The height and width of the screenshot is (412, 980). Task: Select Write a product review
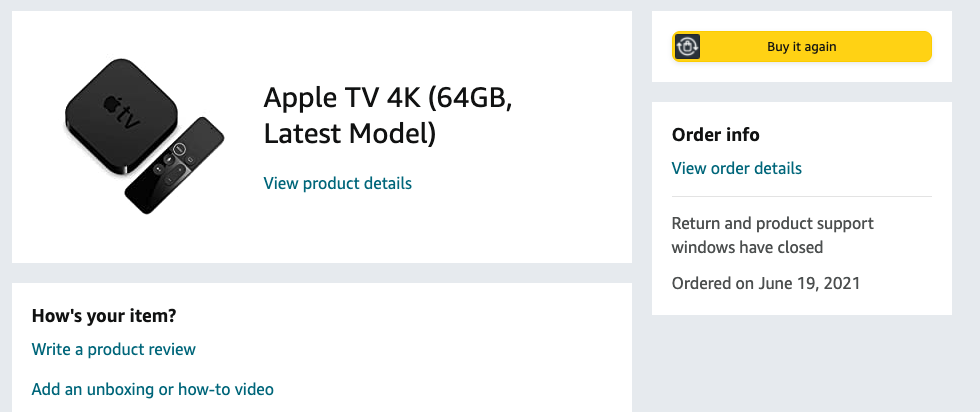coord(114,349)
